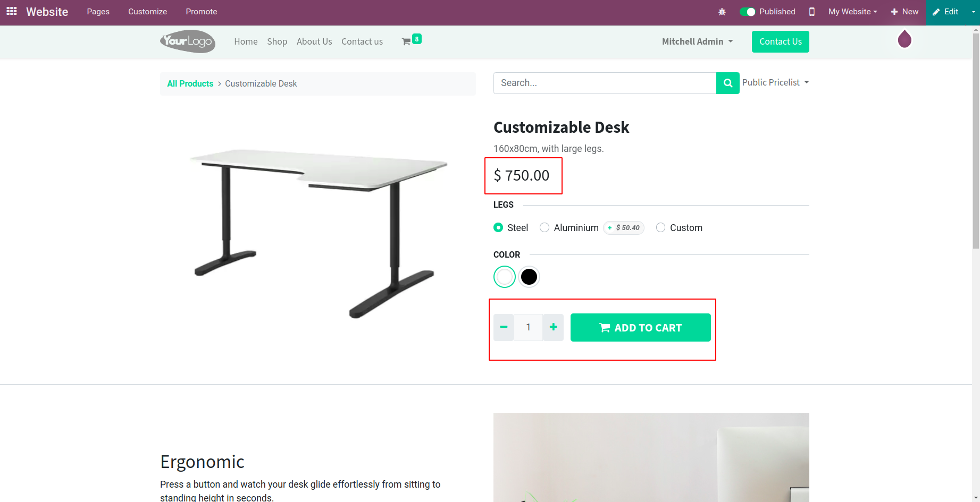
Task: Click the bug debug icon
Action: 722,12
